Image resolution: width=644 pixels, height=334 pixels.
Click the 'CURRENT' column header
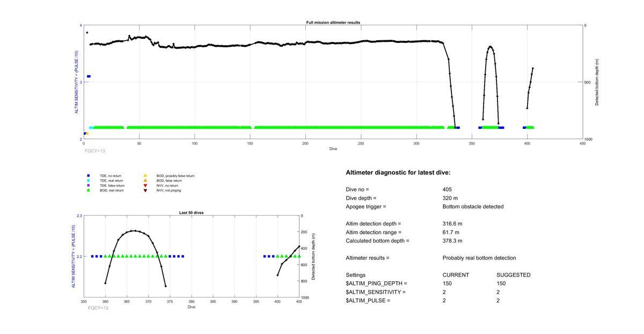tap(456, 275)
